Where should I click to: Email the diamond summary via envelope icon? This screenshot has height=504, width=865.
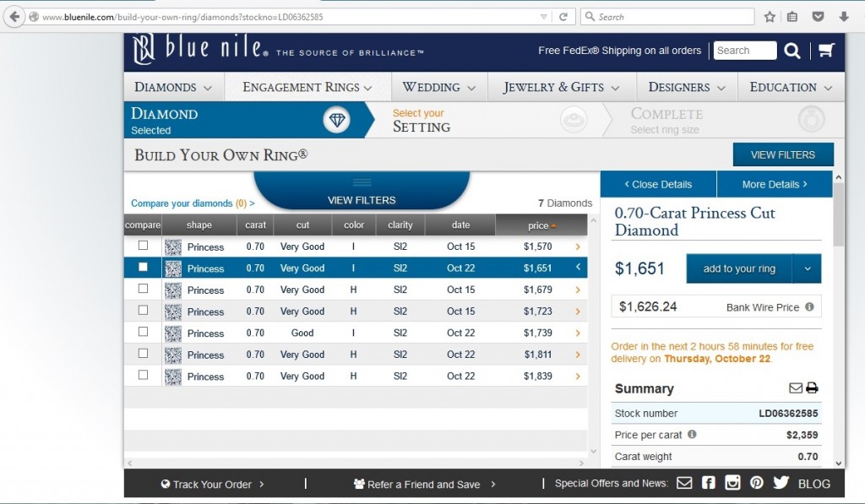[795, 388]
